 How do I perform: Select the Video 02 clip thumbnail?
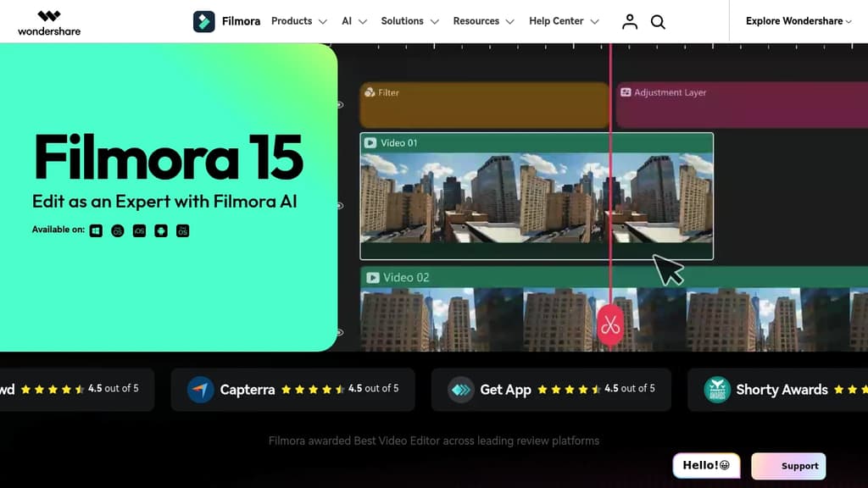click(614, 308)
